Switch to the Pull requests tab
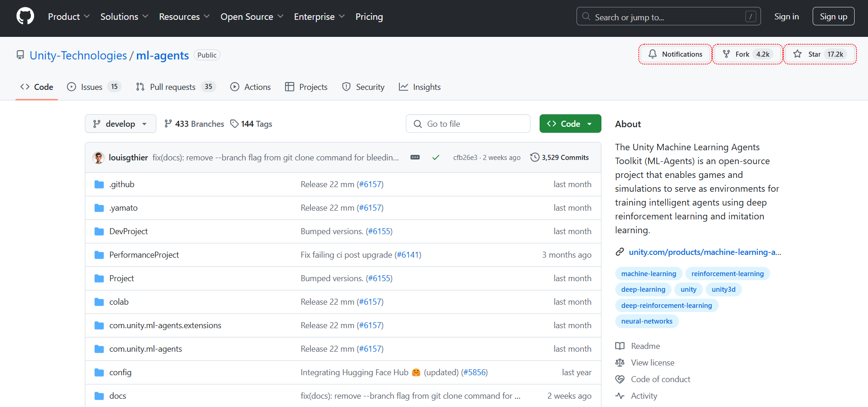868x407 pixels. point(176,87)
